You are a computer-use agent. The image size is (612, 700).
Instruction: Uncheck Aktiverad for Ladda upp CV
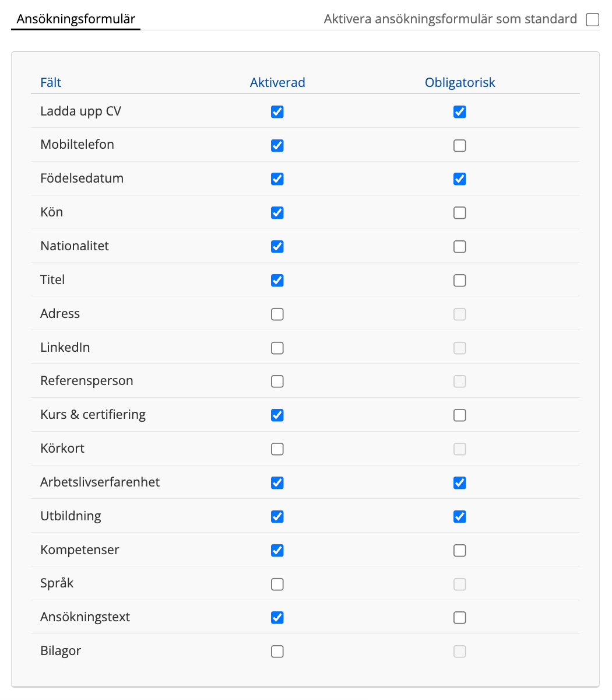[x=277, y=111]
